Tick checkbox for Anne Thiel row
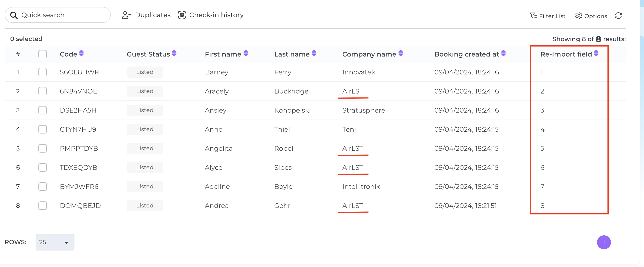Viewport: 644px width, 267px height. pos(43,130)
